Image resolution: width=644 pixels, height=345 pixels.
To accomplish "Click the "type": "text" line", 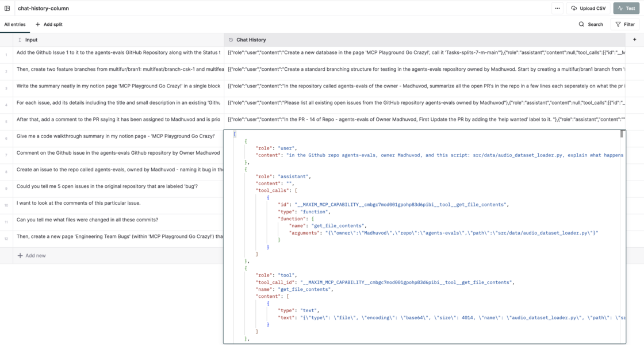I will click(298, 310).
